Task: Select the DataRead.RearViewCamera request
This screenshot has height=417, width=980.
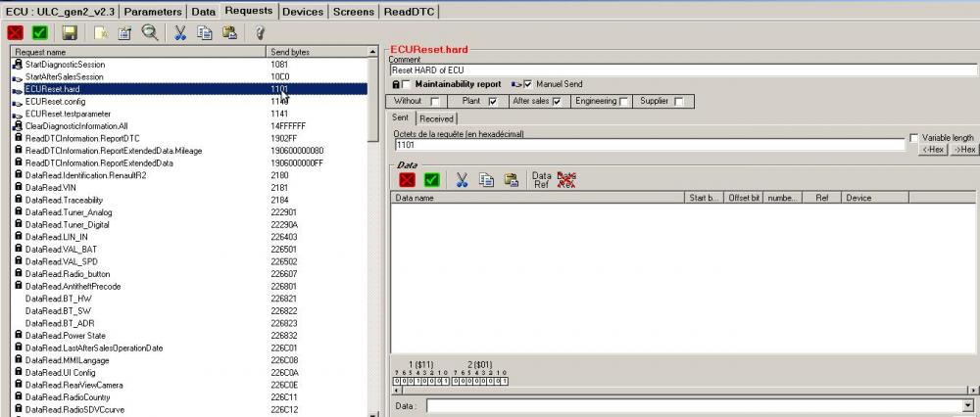Action: (x=73, y=385)
